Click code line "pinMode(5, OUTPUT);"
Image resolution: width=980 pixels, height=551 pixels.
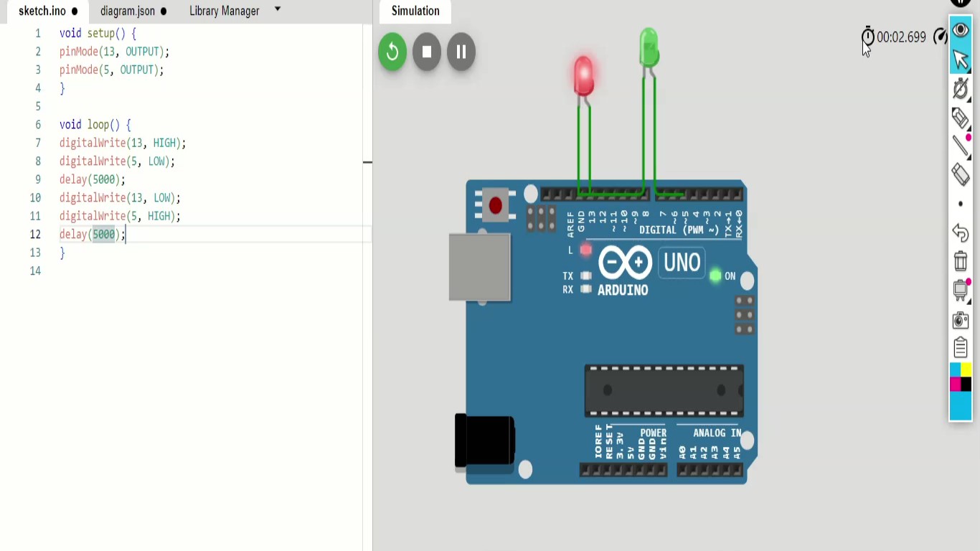(111, 70)
